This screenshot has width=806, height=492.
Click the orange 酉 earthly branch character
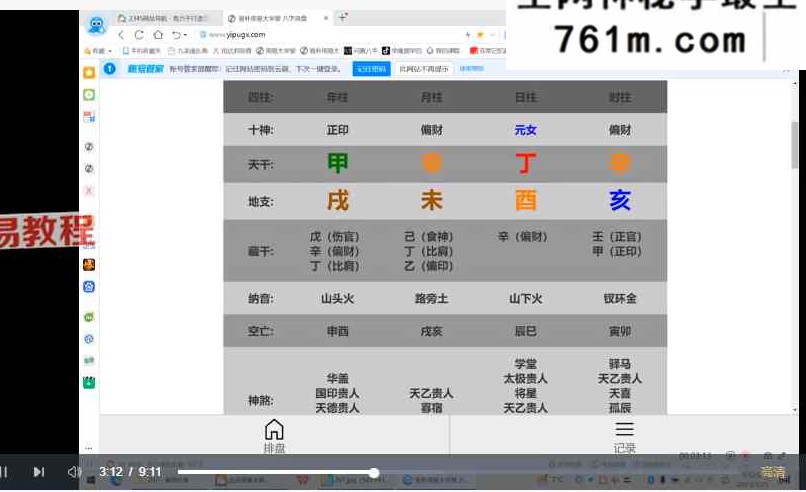(526, 201)
